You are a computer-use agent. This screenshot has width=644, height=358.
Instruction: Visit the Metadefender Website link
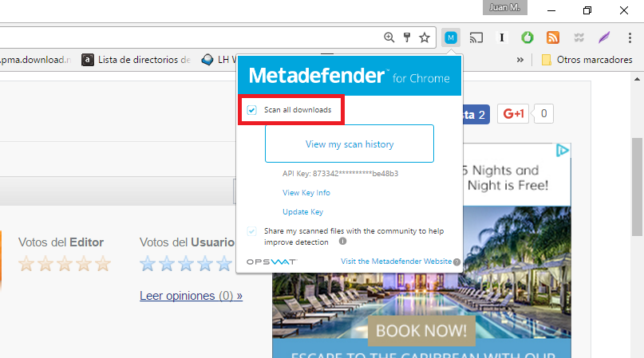pos(396,262)
